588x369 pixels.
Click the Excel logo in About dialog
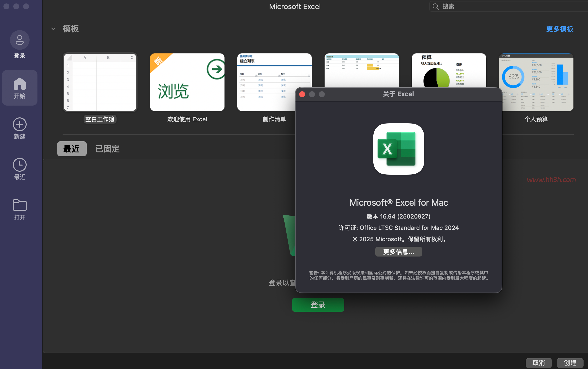pyautogui.click(x=398, y=149)
